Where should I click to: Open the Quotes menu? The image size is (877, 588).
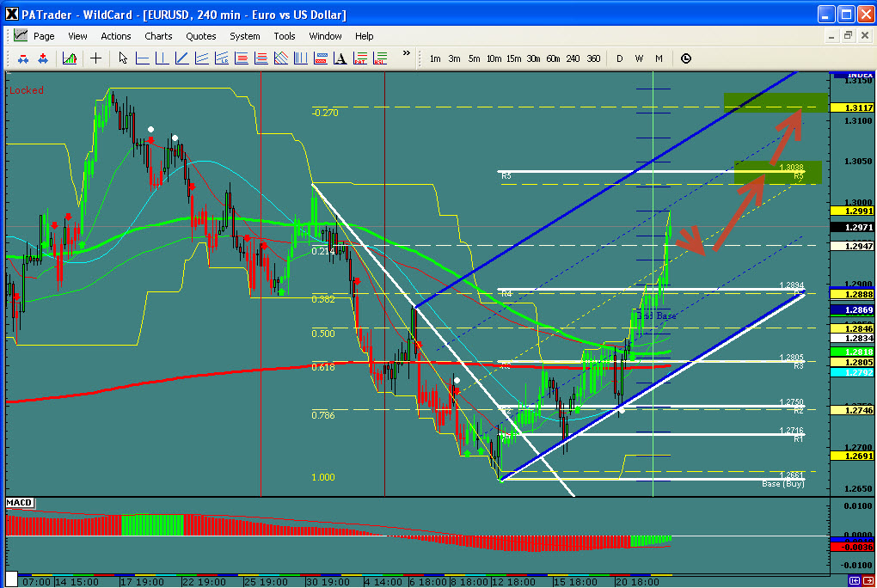click(x=201, y=36)
